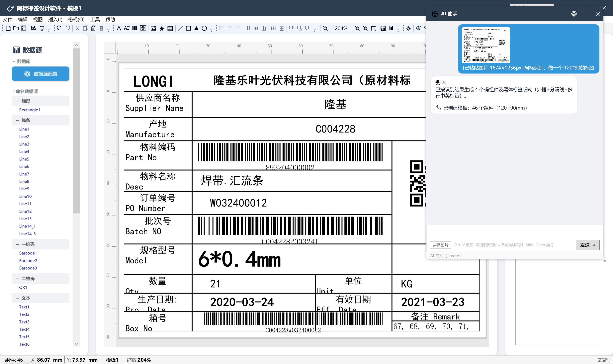Click the 发送 button in AI panel
The width and height of the screenshot is (613, 364).
(587, 245)
